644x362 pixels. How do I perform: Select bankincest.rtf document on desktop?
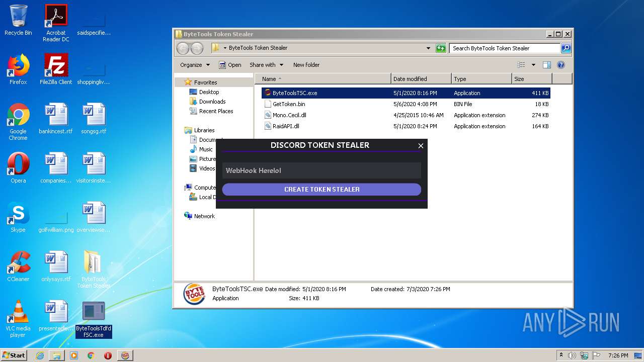coord(56,119)
